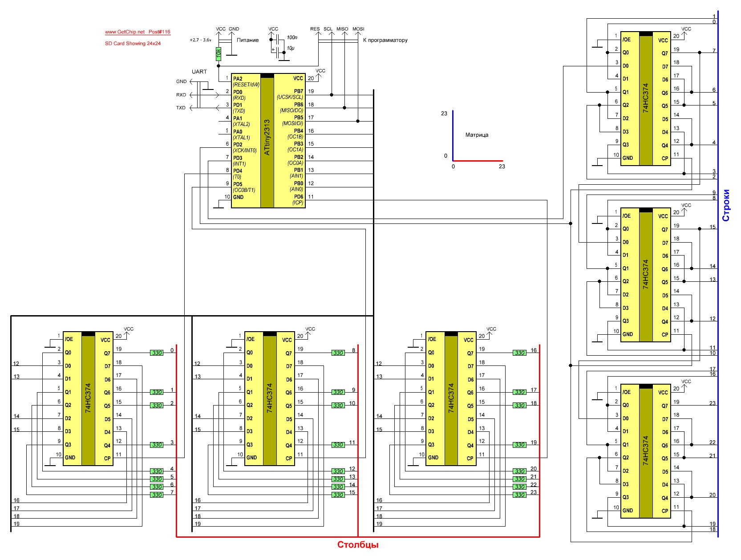Click the 330 resistor feeding column 11
This screenshot has width=741, height=560.
click(x=338, y=445)
